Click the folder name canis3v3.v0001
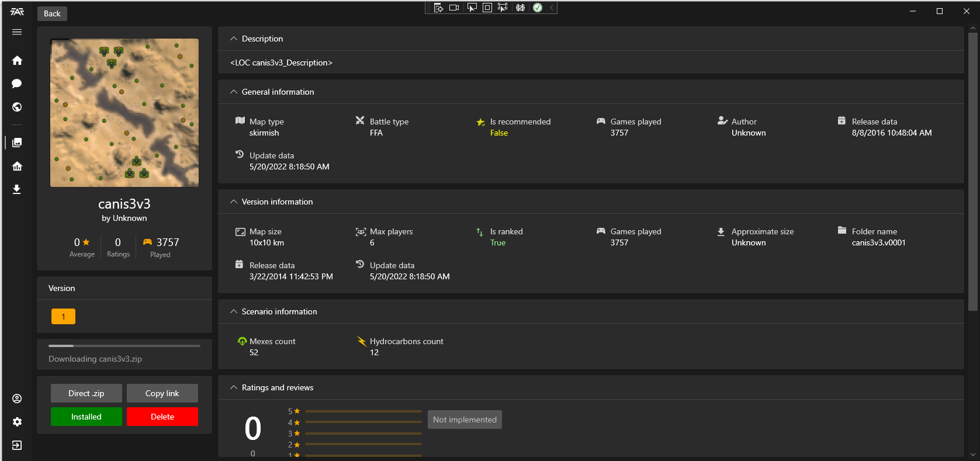 [879, 242]
